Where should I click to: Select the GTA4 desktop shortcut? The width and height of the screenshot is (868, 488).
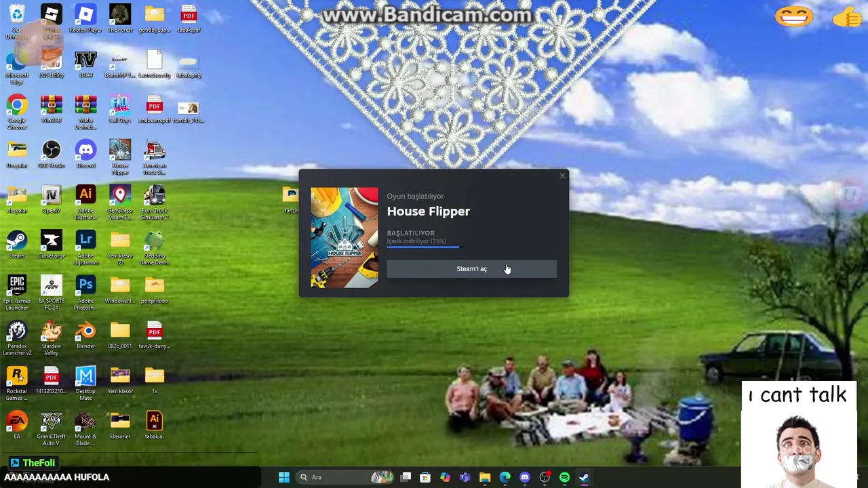point(85,64)
